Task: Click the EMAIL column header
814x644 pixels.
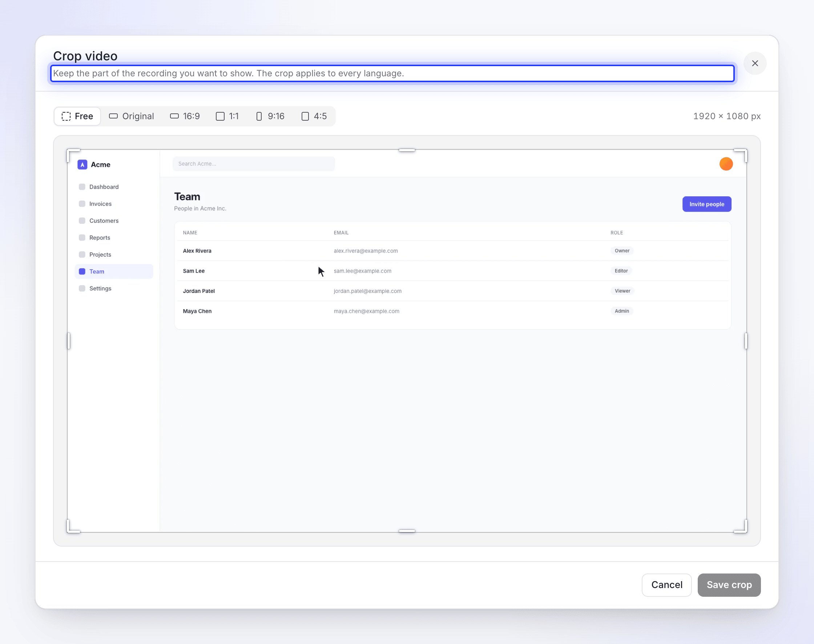Action: coord(341,233)
